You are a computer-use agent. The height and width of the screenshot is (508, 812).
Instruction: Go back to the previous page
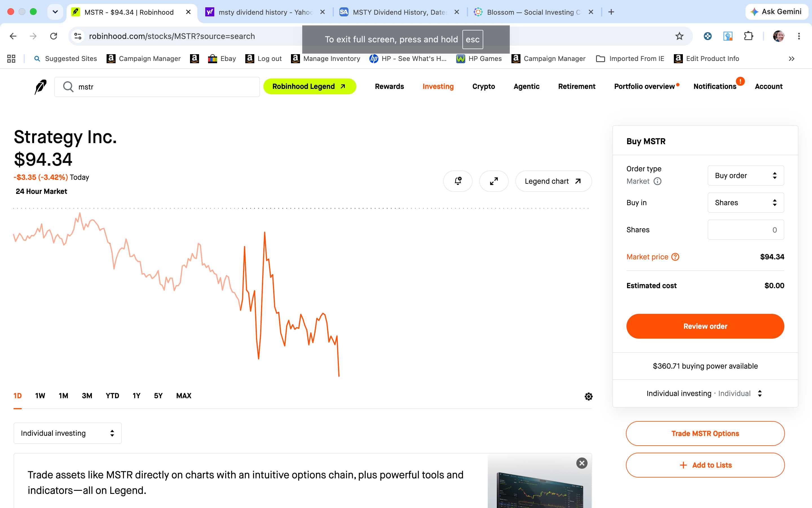click(13, 36)
